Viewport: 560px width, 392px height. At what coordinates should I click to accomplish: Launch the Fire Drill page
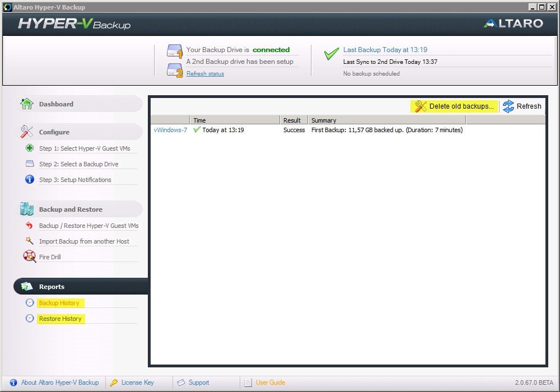pyautogui.click(x=50, y=256)
